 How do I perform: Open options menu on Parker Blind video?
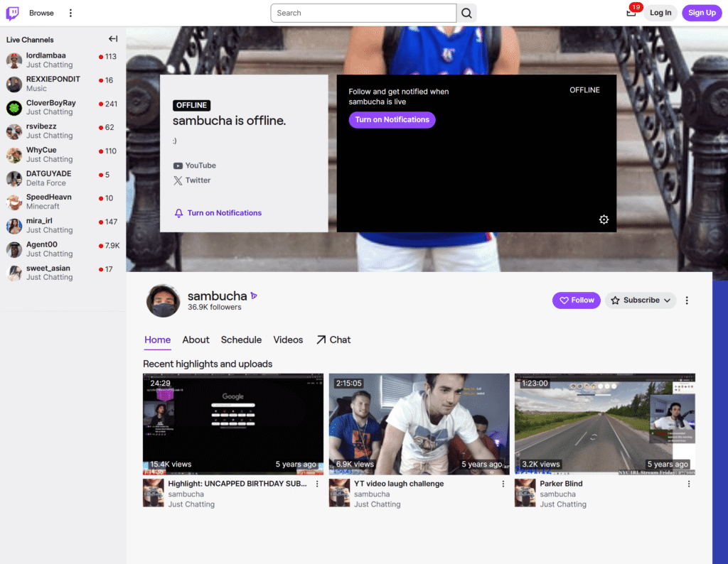tap(688, 483)
